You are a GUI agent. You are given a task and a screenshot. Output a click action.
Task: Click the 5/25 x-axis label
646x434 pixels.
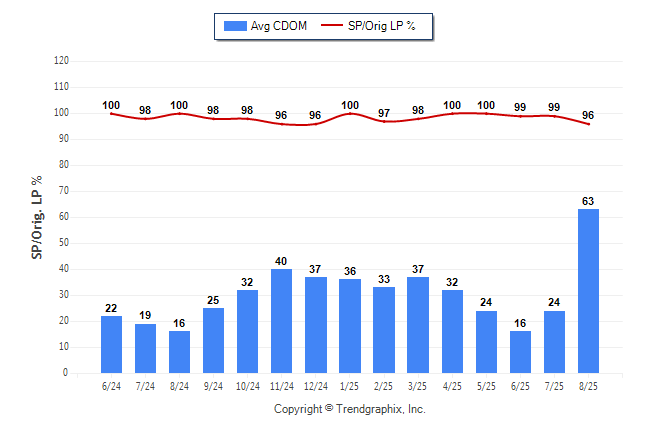[487, 386]
